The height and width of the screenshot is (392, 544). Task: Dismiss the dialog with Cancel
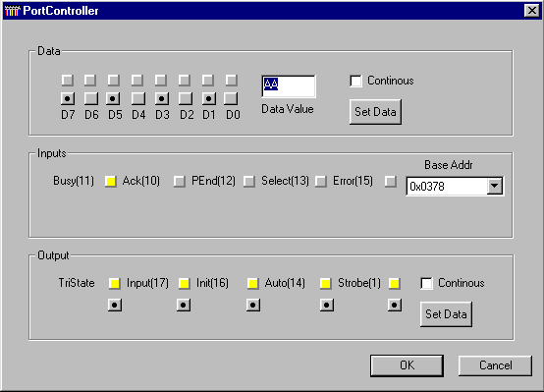[x=495, y=365]
